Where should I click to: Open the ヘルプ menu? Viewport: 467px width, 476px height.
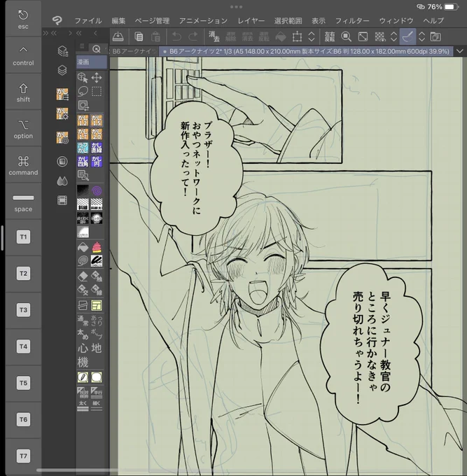click(x=433, y=20)
